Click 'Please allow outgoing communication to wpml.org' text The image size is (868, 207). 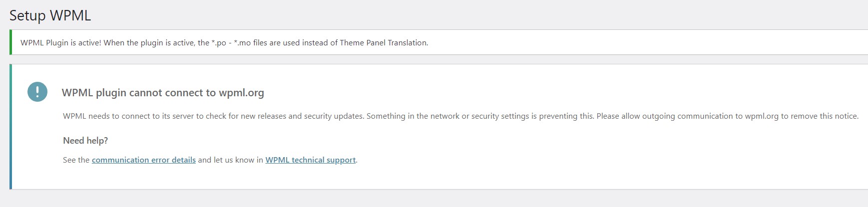pyautogui.click(x=687, y=116)
